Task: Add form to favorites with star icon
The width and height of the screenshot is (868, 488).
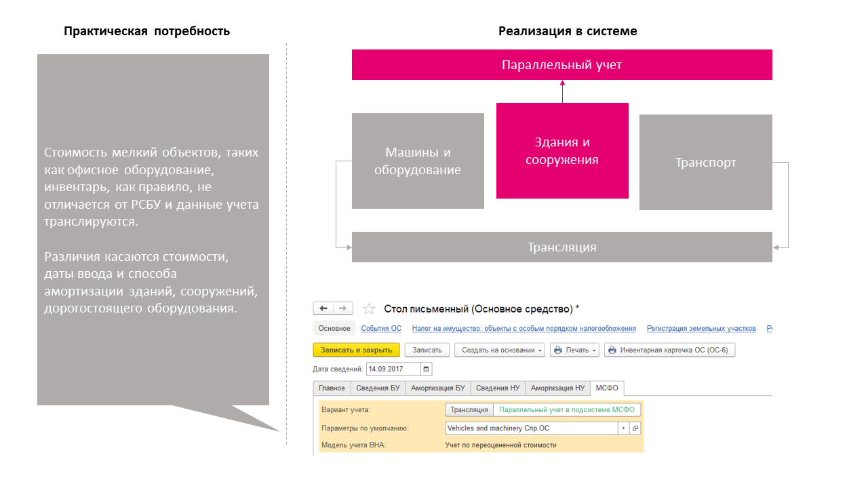Action: (x=369, y=309)
